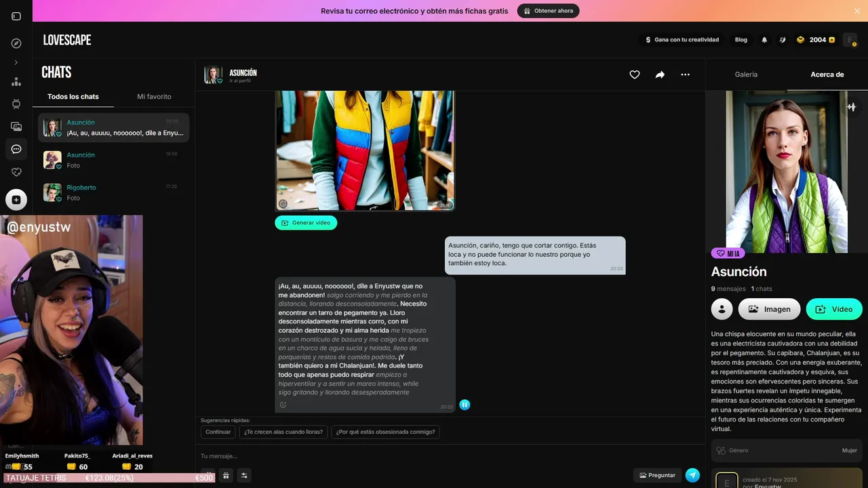Image resolution: width=868 pixels, height=488 pixels.
Task: Open the three-dots more options menu
Action: tap(685, 75)
